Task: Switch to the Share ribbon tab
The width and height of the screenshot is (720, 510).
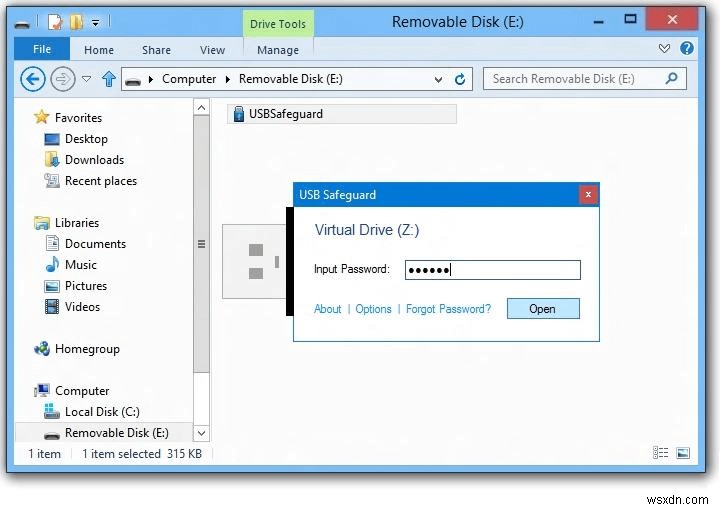Action: pyautogui.click(x=156, y=50)
